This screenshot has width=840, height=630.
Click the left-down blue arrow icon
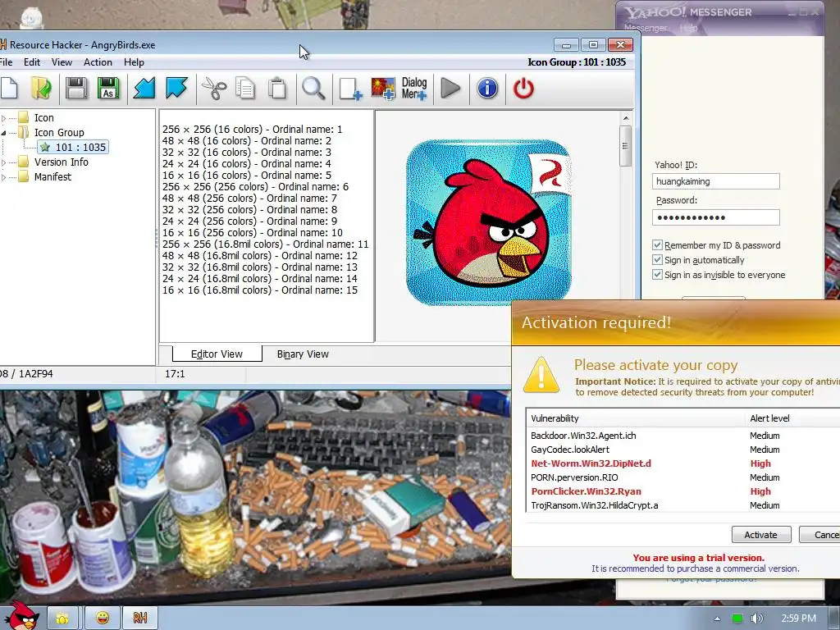coord(144,89)
